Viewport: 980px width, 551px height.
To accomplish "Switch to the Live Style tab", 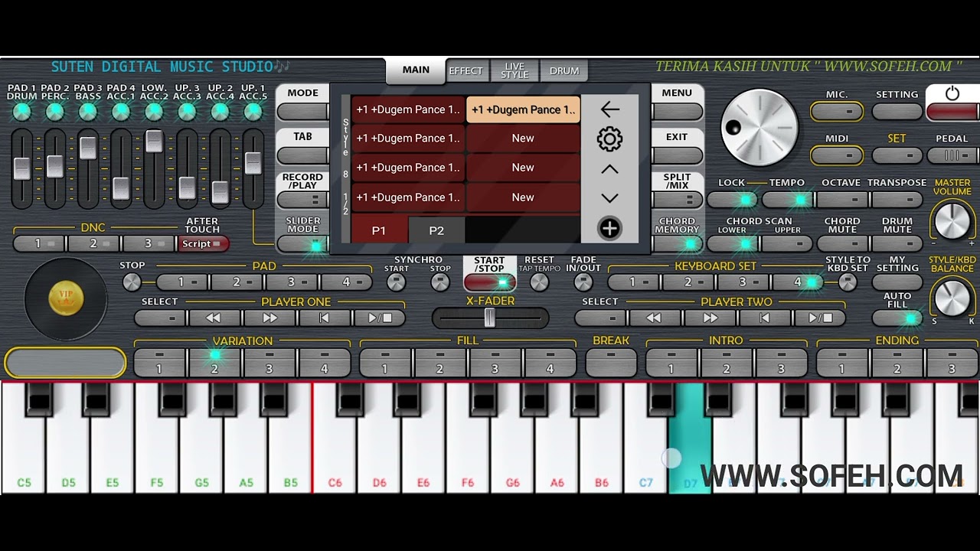I will (514, 70).
